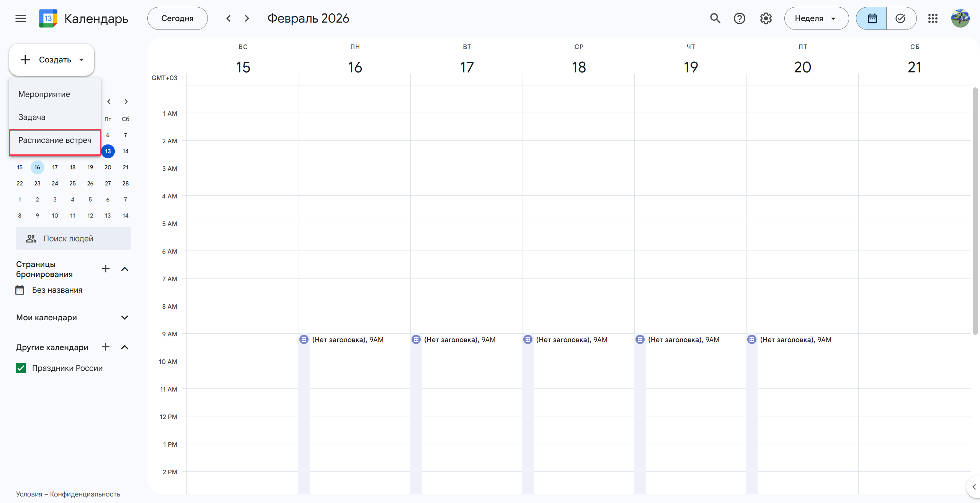
Task: Switch to Calendar view toggle
Action: (872, 18)
